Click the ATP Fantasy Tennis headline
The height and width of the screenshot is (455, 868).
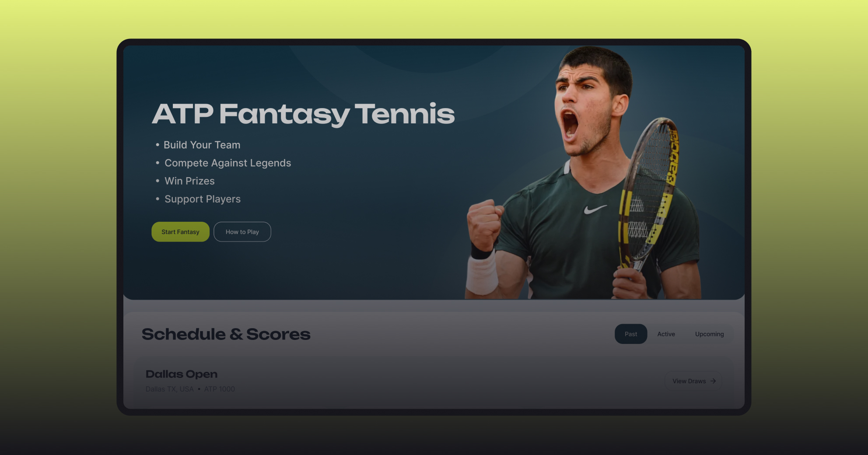[304, 114]
